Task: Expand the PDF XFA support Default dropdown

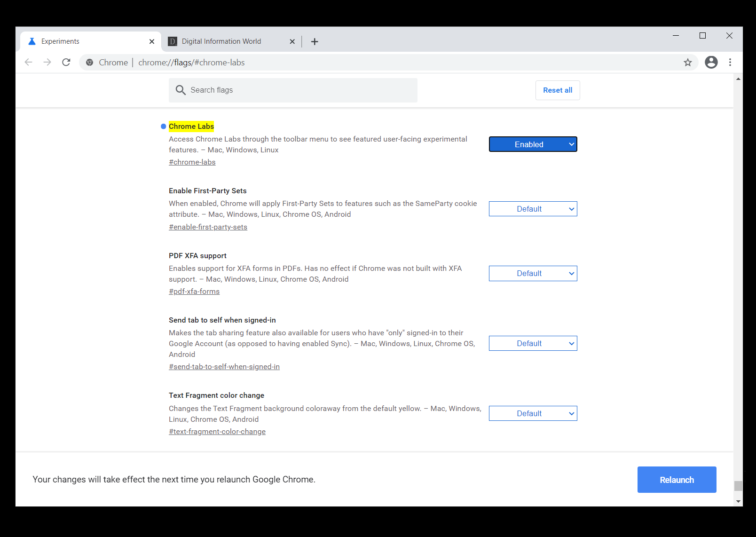Action: click(533, 273)
